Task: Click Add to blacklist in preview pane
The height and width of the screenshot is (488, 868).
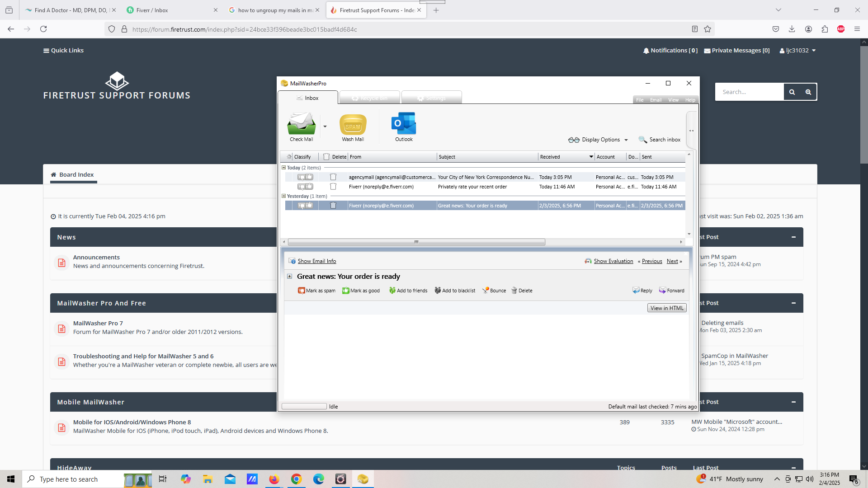Action: tap(455, 291)
